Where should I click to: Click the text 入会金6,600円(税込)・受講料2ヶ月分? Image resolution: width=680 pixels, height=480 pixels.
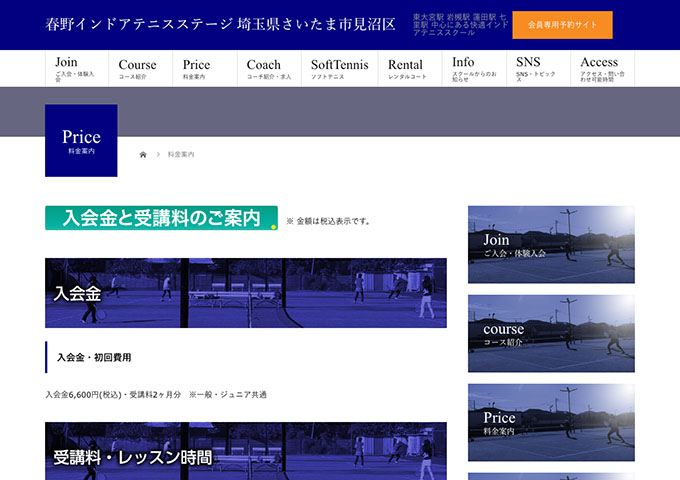click(x=113, y=395)
